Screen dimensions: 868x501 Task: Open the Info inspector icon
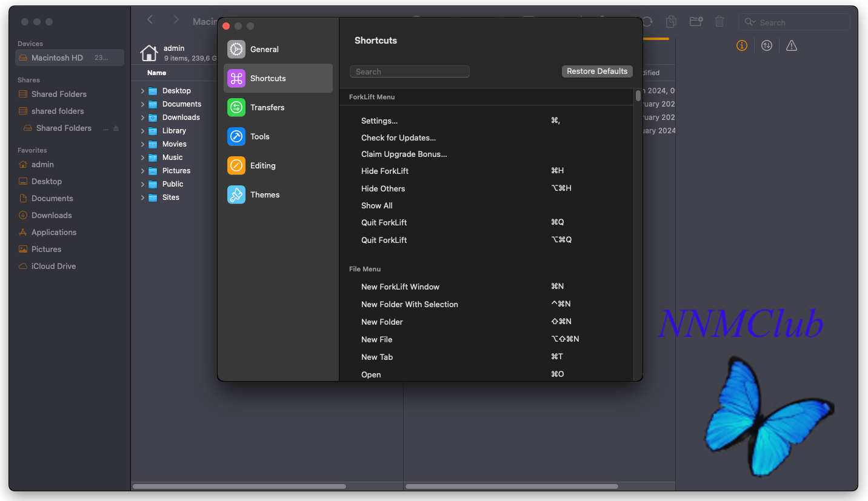741,45
